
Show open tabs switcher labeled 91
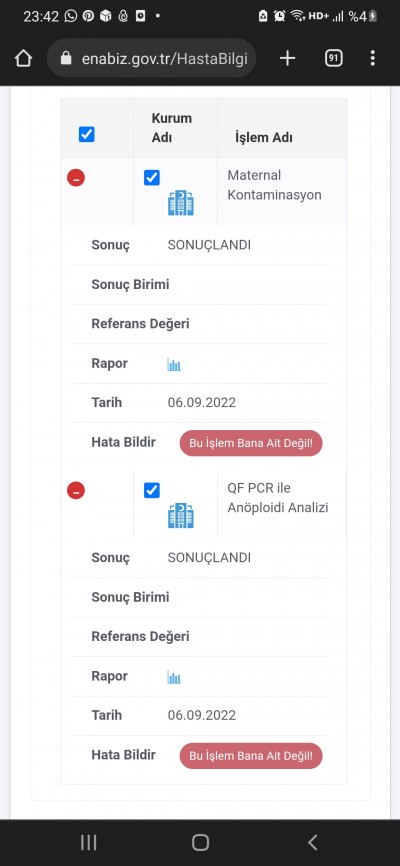pos(333,58)
